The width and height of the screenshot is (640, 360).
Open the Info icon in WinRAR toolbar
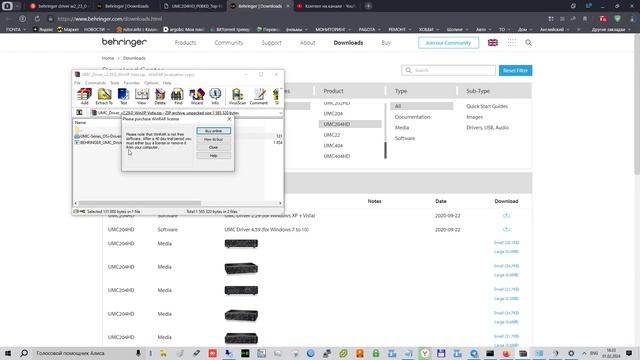pos(215,95)
